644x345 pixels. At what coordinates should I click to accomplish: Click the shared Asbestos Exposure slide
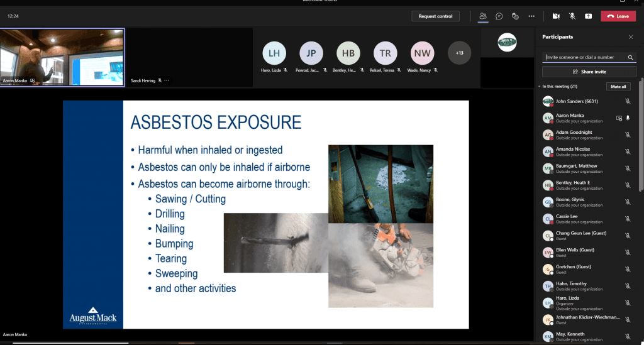266,214
